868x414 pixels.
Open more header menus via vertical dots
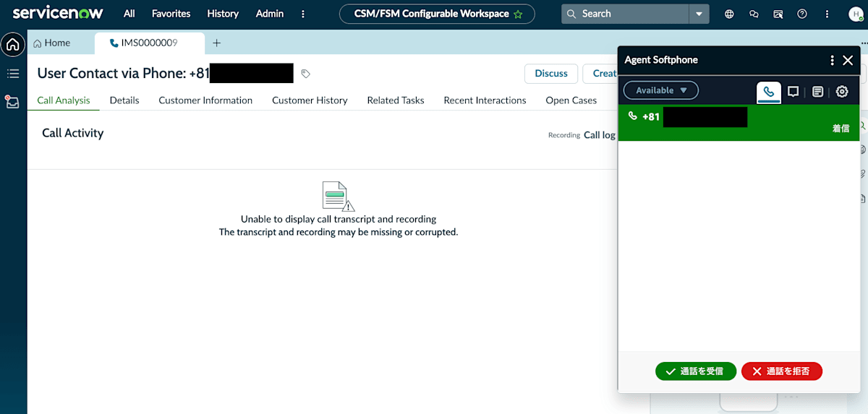point(303,14)
